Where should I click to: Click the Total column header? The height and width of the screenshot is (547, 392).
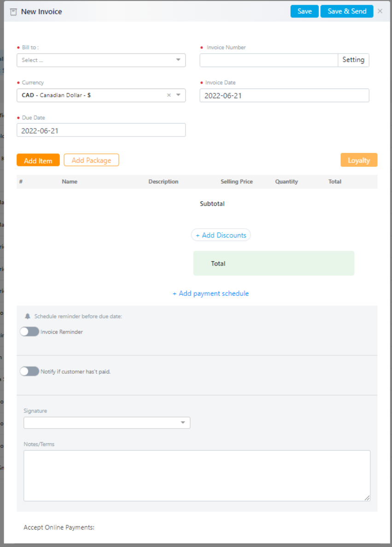click(x=334, y=182)
